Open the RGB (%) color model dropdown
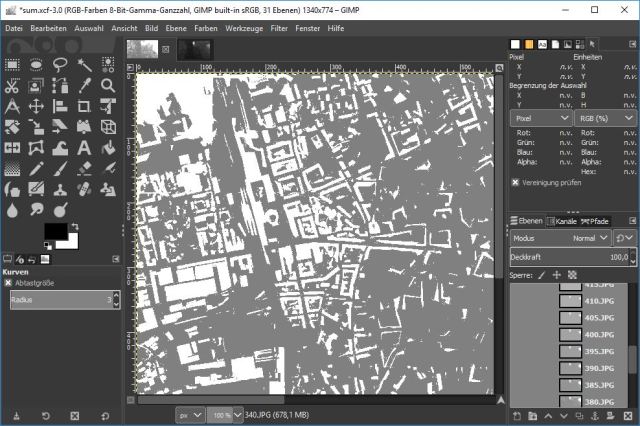Image resolution: width=640 pixels, height=426 pixels. 605,118
